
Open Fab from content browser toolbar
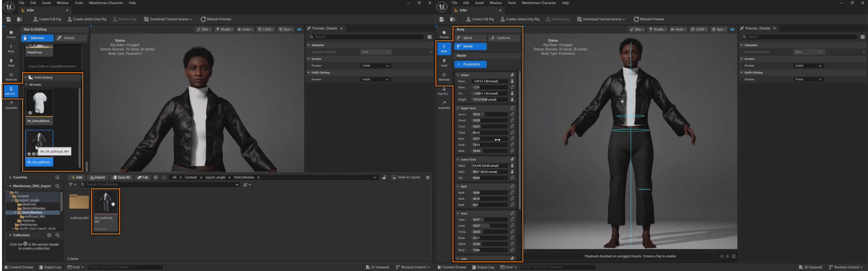tap(143, 177)
